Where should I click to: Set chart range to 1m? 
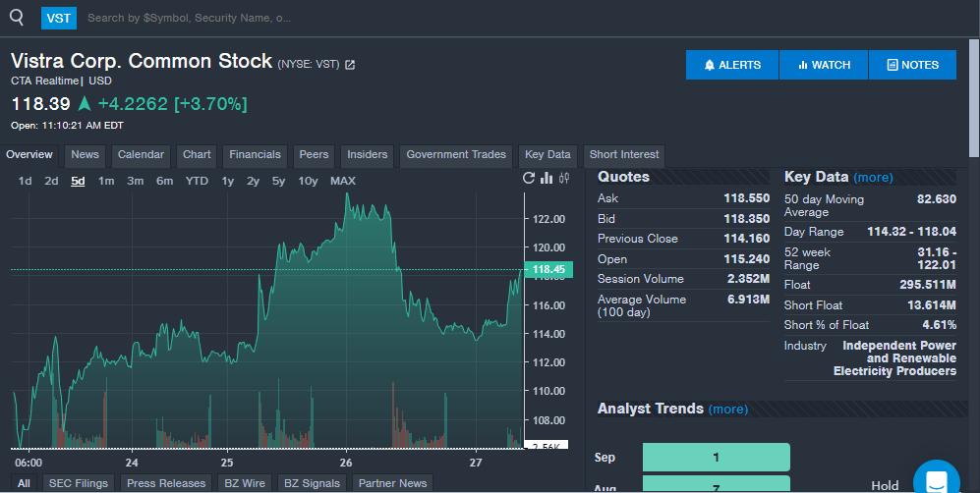(106, 181)
